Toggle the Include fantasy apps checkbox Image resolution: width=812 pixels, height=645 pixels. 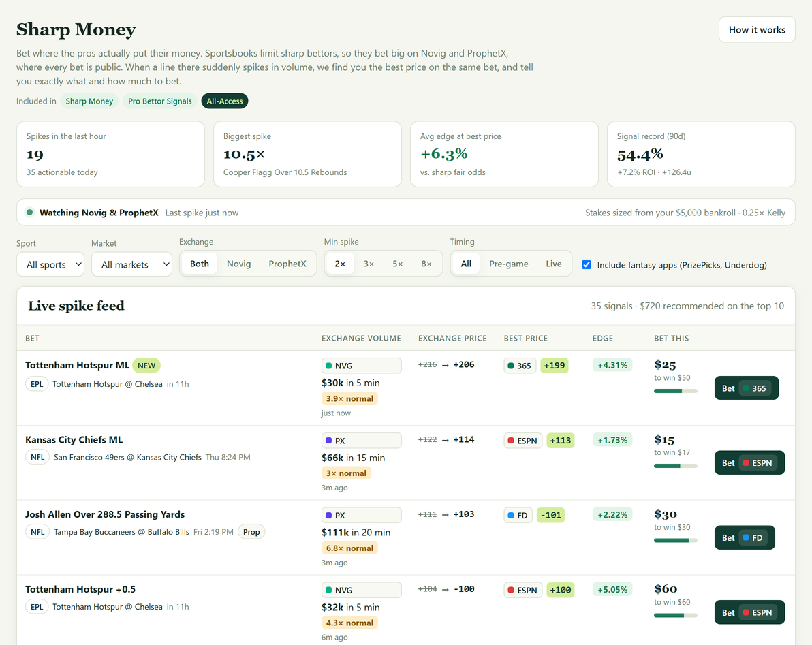click(x=587, y=264)
